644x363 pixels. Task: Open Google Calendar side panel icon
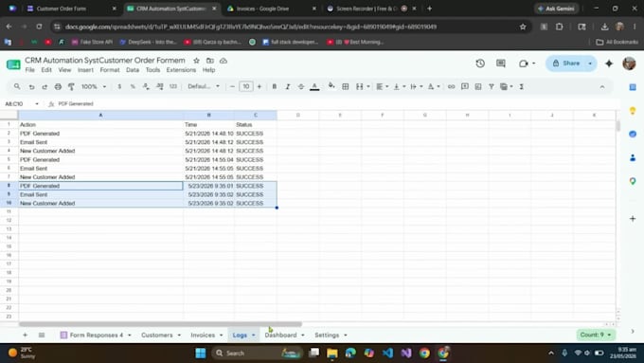[x=633, y=87]
